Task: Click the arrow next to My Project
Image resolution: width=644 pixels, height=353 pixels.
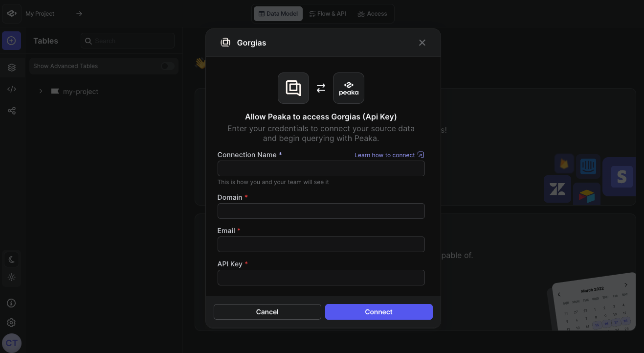Action: (x=79, y=14)
